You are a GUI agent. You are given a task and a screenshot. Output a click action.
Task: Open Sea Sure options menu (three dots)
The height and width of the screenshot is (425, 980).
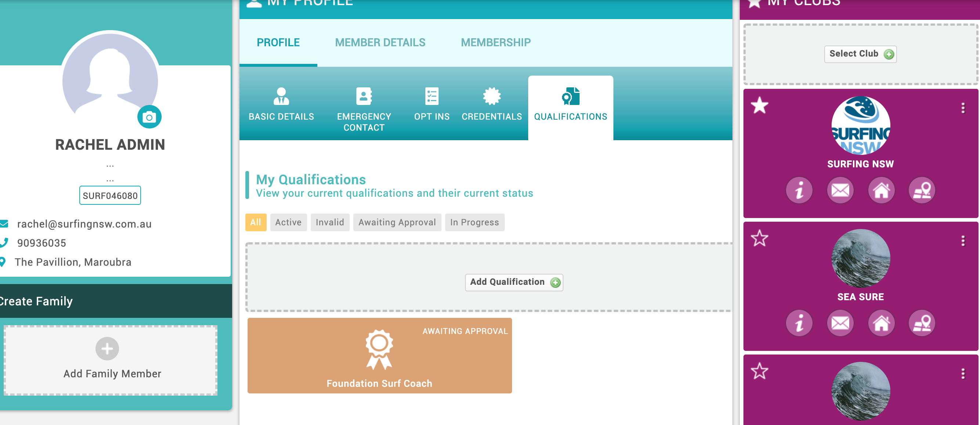pyautogui.click(x=963, y=241)
